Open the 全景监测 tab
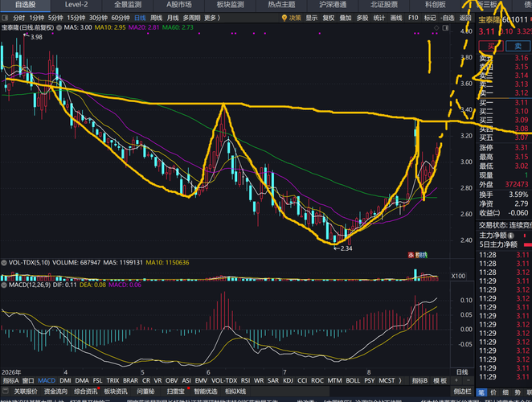Viewport: 532px width, 402px height. tap(128, 5)
